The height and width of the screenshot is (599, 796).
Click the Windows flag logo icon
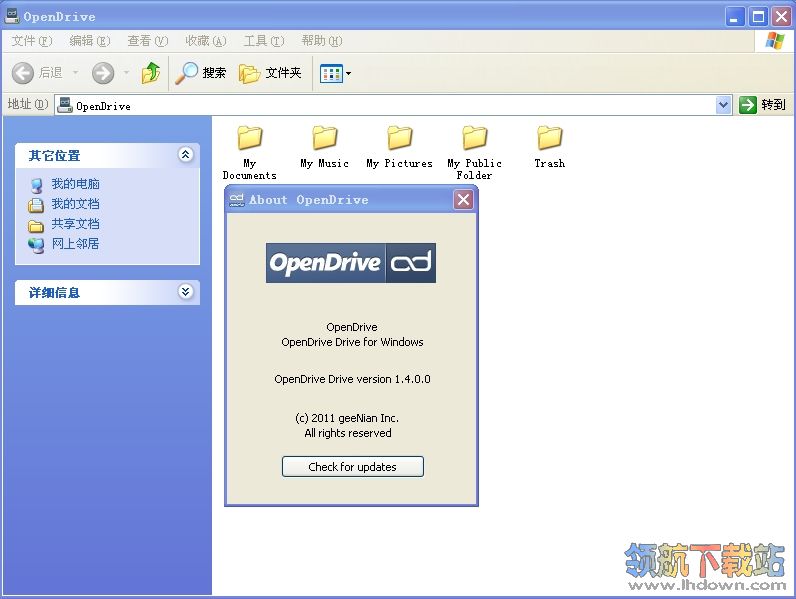click(x=775, y=41)
